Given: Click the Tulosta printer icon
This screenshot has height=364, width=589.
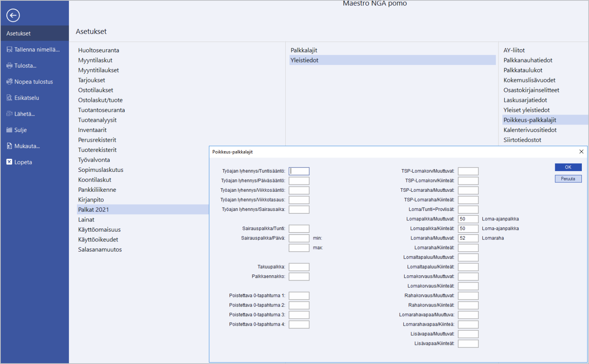Looking at the screenshot, I should coord(9,66).
